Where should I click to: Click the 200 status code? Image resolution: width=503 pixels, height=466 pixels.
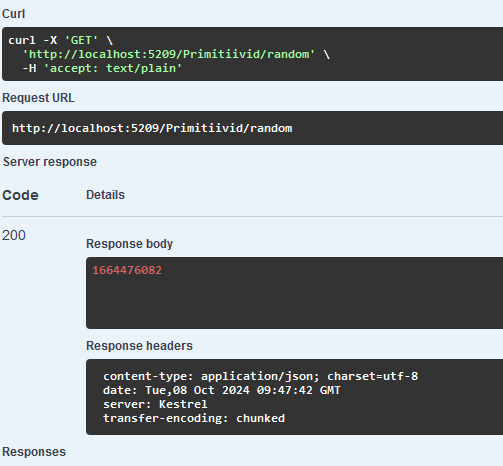coord(14,235)
